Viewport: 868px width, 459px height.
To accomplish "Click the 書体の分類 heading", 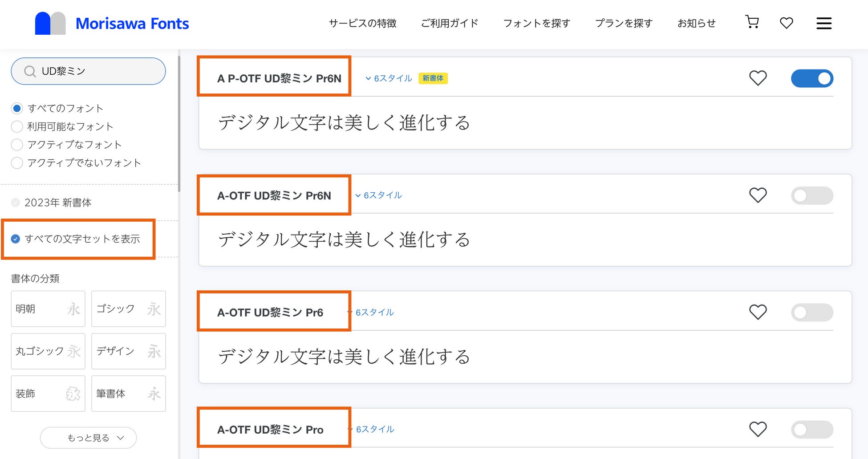I will [35, 279].
